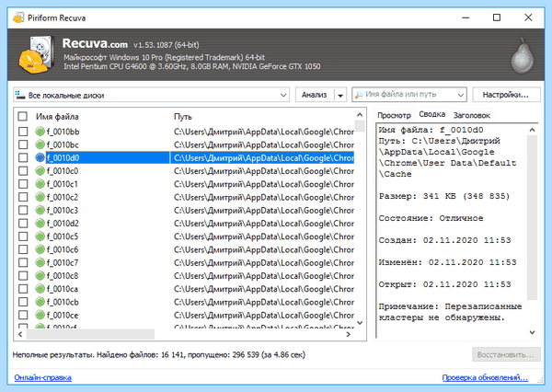This screenshot has width=552, height=392.
Task: Click the green status icon of f_0010c6
Action: tap(40, 249)
